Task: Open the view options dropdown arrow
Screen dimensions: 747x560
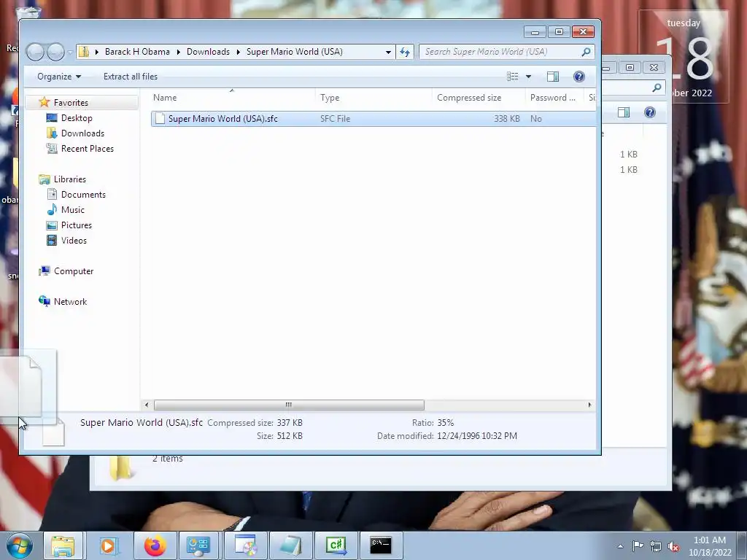Action: (x=528, y=76)
